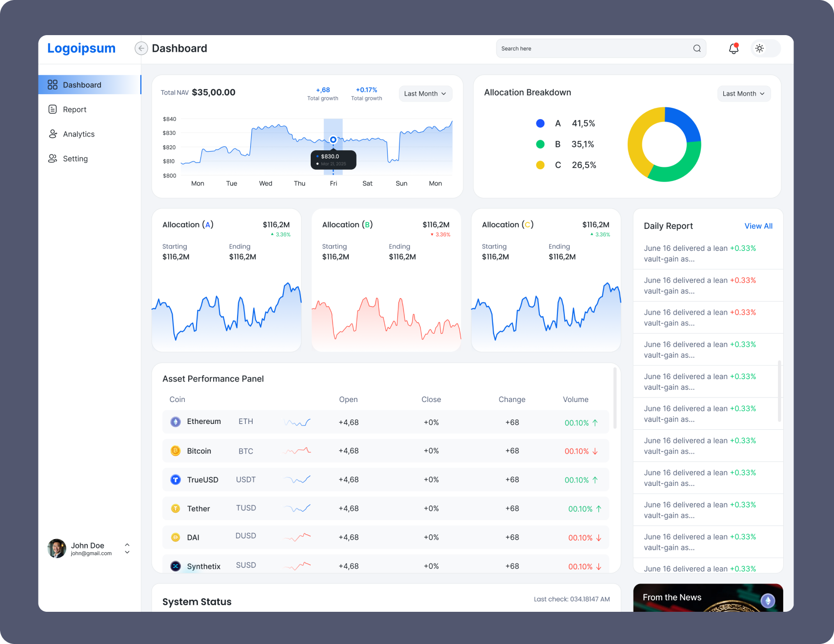The width and height of the screenshot is (834, 644).
Task: Click the Dashboard grid icon in sidebar
Action: [53, 85]
